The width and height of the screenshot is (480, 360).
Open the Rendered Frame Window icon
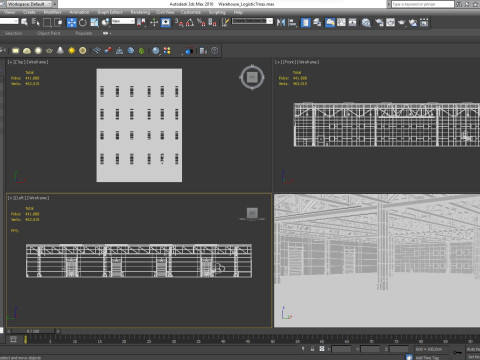tap(390, 22)
